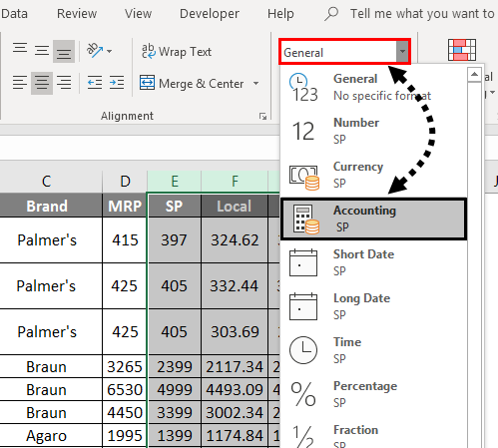Click the cell containing 303.69
The width and height of the screenshot is (498, 448).
coord(235,332)
